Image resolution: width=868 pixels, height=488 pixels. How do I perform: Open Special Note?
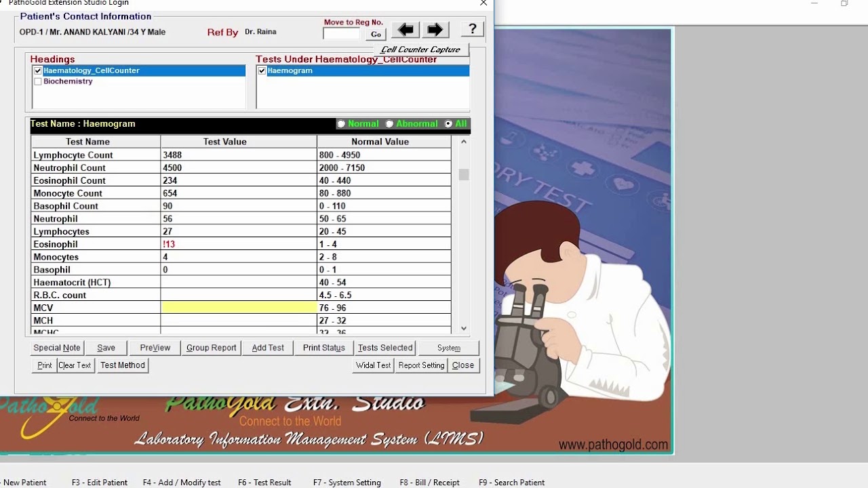[x=57, y=348]
